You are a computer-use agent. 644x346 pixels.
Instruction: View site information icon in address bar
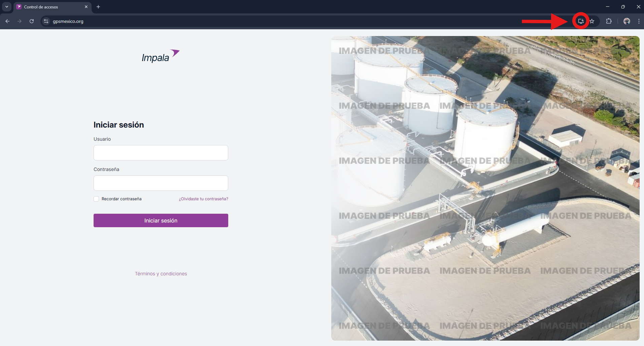[46, 21]
